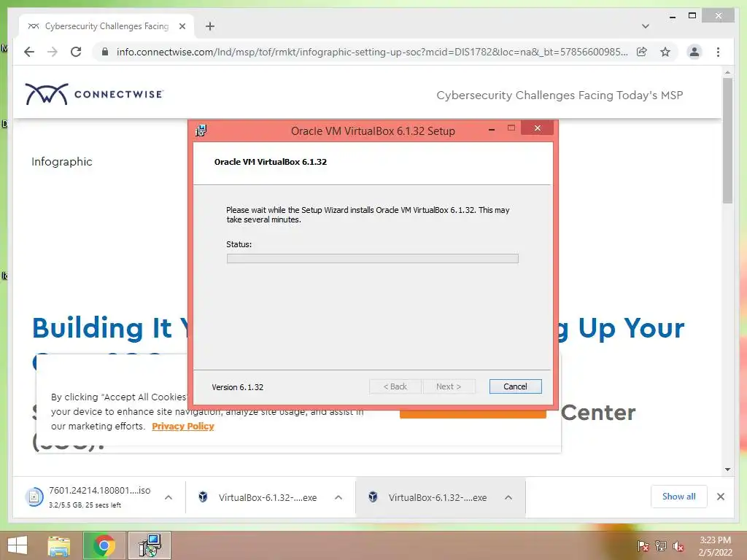747x560 pixels.
Task: Cancel the VirtualBox installation
Action: (516, 386)
